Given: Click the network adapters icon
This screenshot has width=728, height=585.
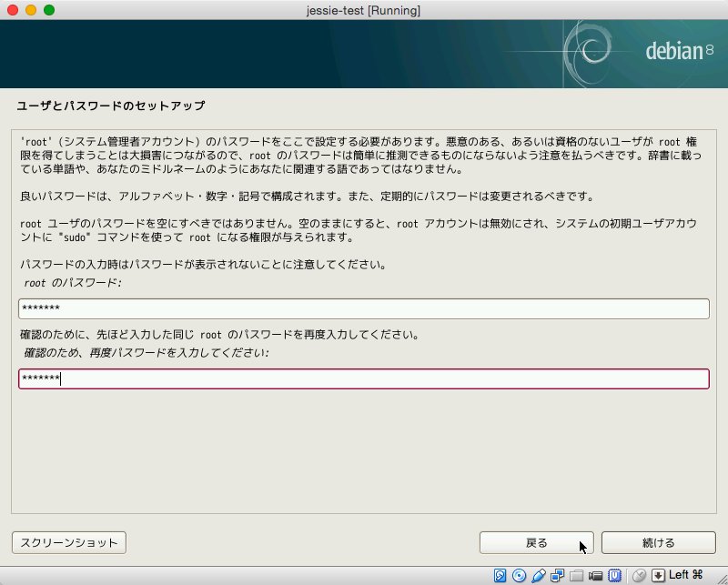Looking at the screenshot, I should pyautogui.click(x=557, y=576).
